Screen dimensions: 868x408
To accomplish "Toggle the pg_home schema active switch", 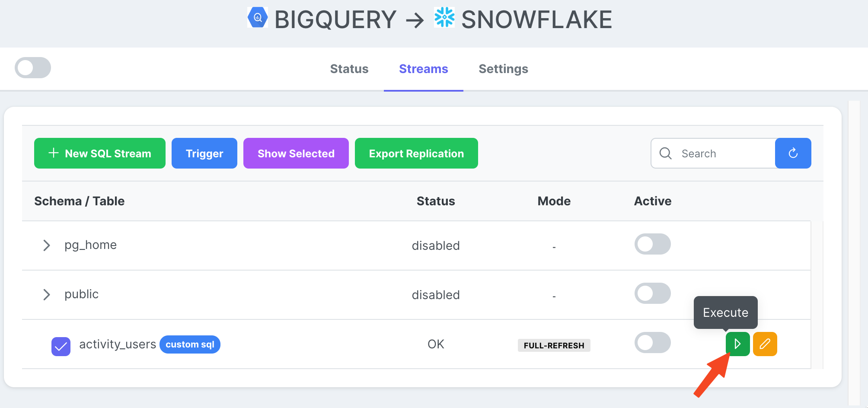I will click(x=652, y=244).
